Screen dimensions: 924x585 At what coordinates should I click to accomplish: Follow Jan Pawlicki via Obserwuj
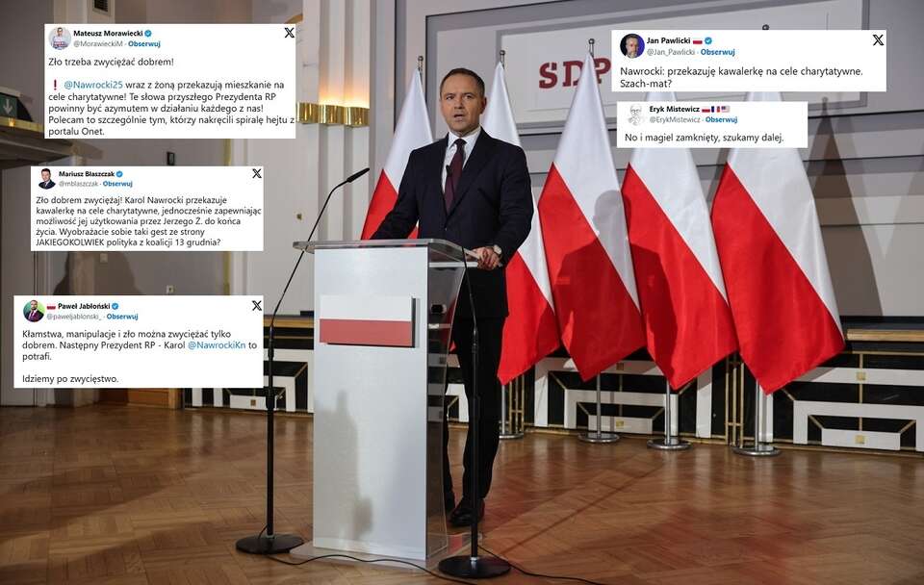[x=718, y=52]
